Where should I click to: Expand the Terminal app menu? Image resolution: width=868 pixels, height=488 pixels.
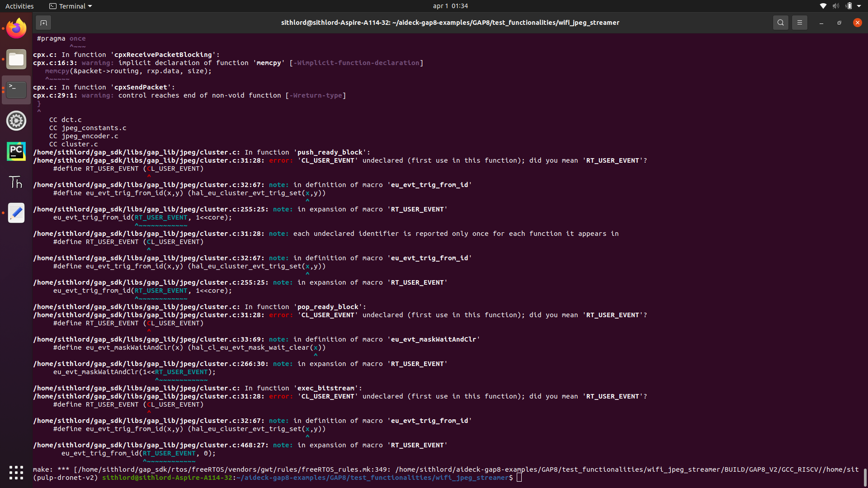coord(71,6)
